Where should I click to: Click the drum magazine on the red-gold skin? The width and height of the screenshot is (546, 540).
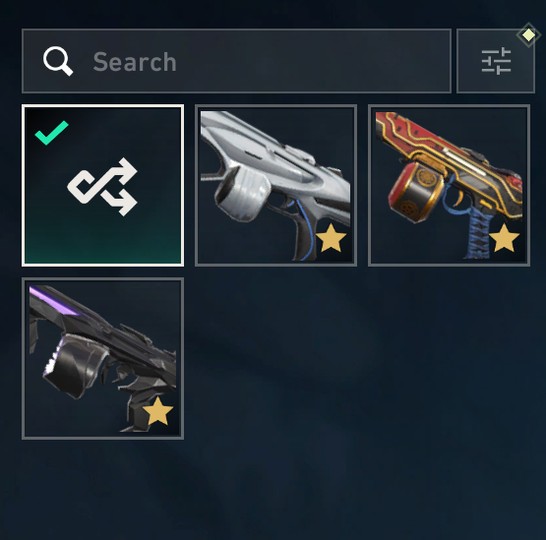coord(416,191)
